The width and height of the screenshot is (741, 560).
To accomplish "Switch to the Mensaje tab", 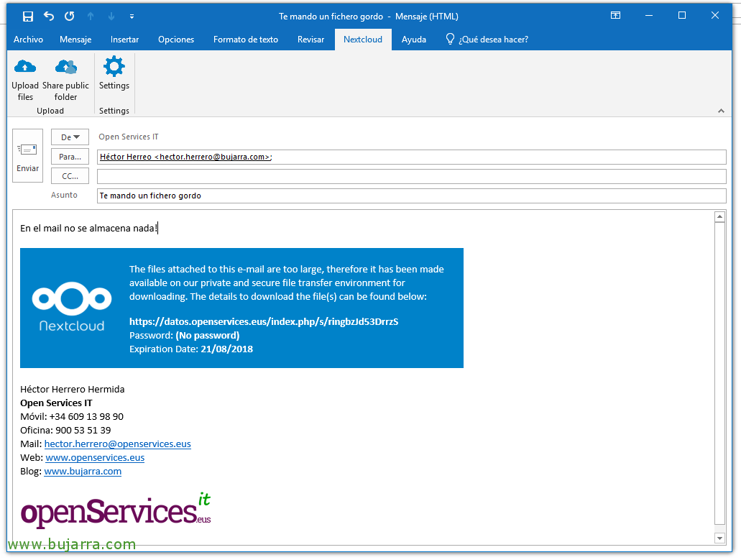I will tap(75, 40).
